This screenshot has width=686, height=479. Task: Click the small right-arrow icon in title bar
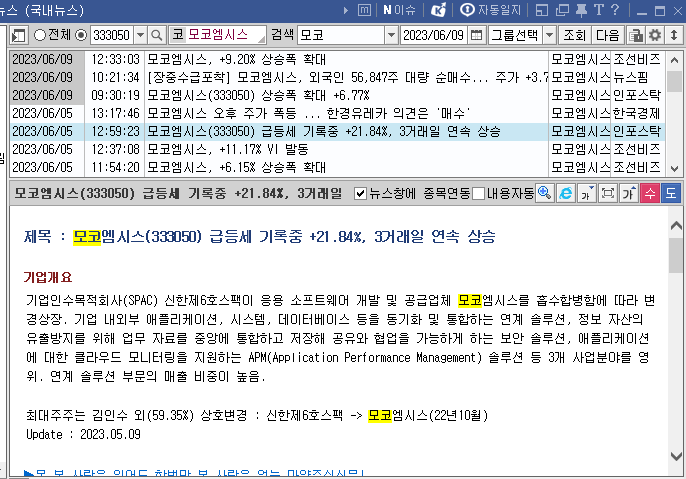(346, 10)
